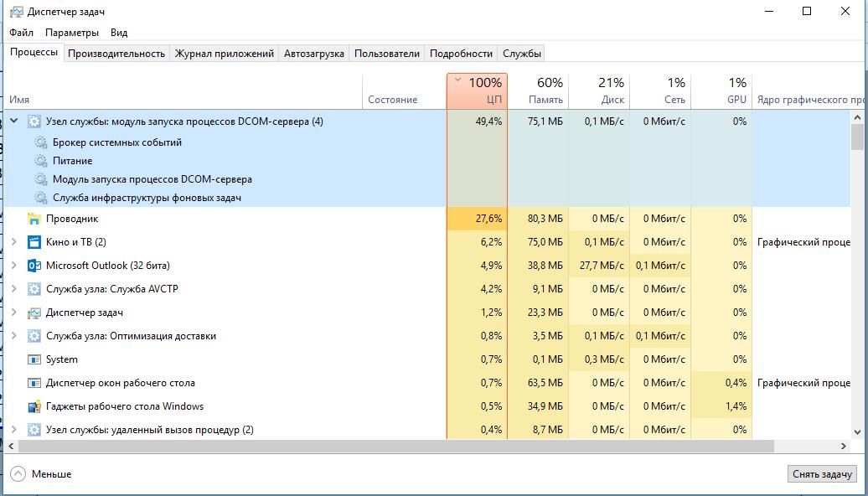
Task: Click the Оптимизация доставки gear icon
Action: [x=34, y=336]
